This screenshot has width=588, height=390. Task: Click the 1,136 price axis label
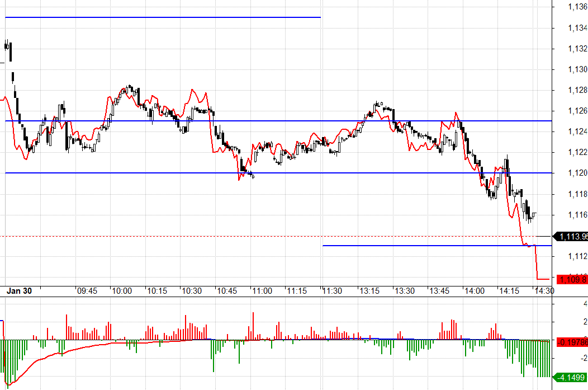(577, 7)
